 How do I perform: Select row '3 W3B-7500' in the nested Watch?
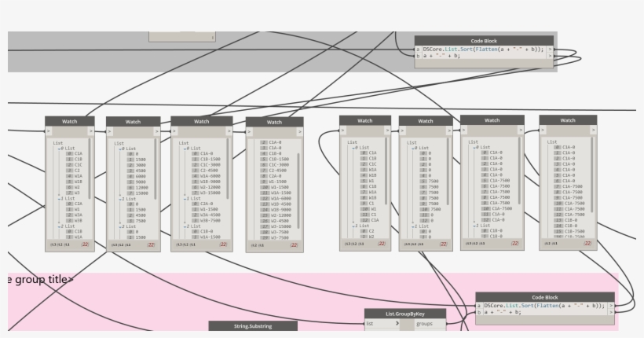pyautogui.click(x=207, y=220)
